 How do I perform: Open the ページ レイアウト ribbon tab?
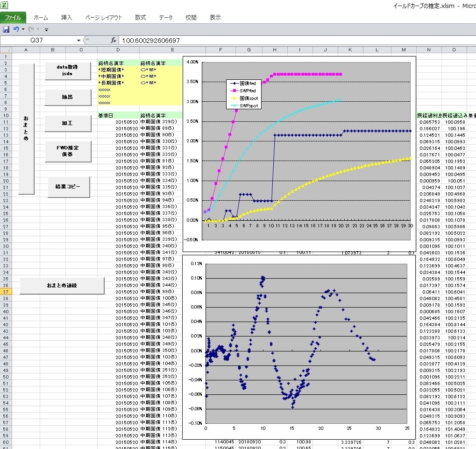[x=104, y=18]
